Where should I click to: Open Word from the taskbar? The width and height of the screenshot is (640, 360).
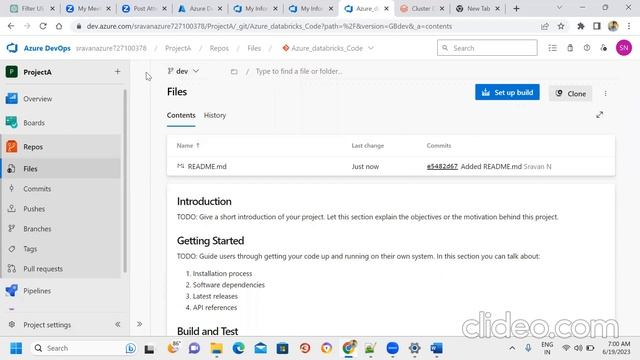436,348
